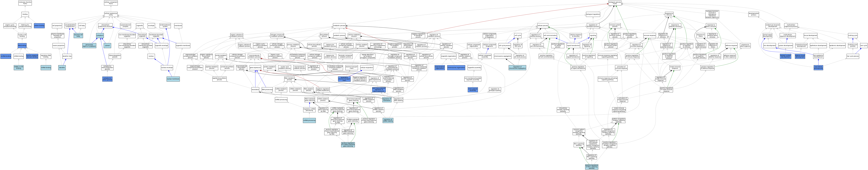Image resolution: width=868 pixels, height=170 pixels.
Task: Select the 'stress granule assembly' node
Action: [473, 90]
